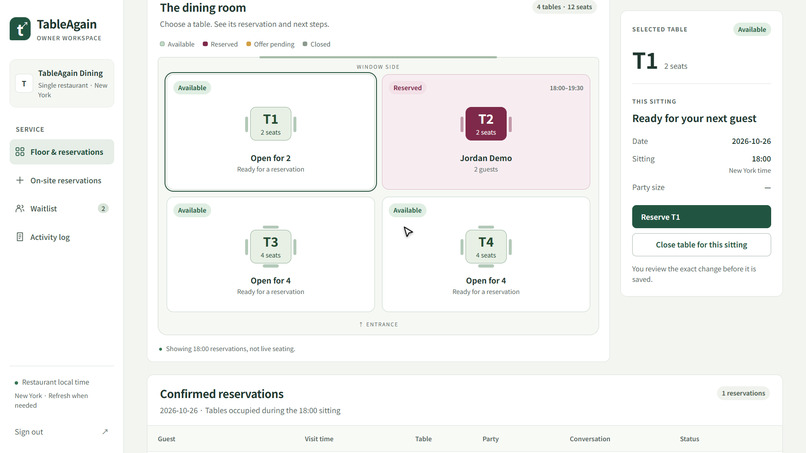Open the Activity log
Image resolution: width=806 pixels, height=453 pixels.
coord(62,237)
